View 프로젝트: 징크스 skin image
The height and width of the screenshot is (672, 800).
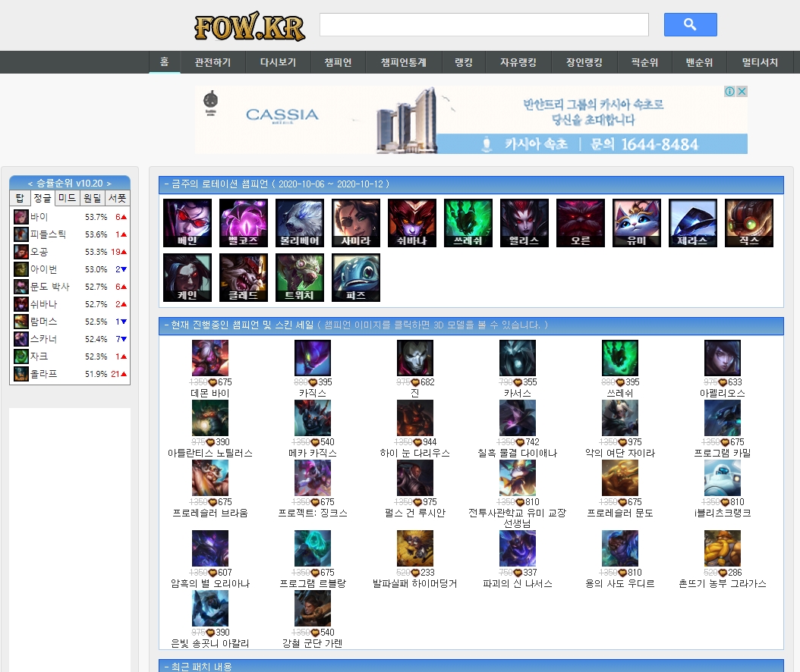(313, 478)
